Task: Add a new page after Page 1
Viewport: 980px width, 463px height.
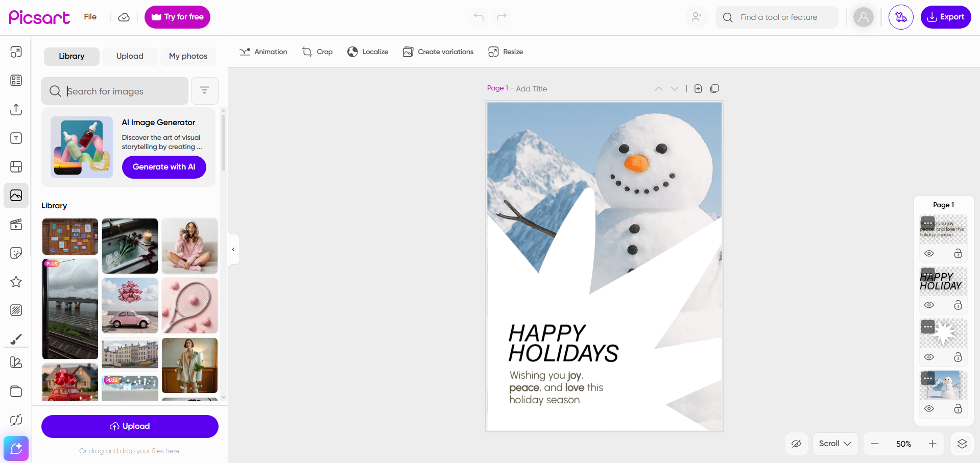Action: tap(698, 89)
